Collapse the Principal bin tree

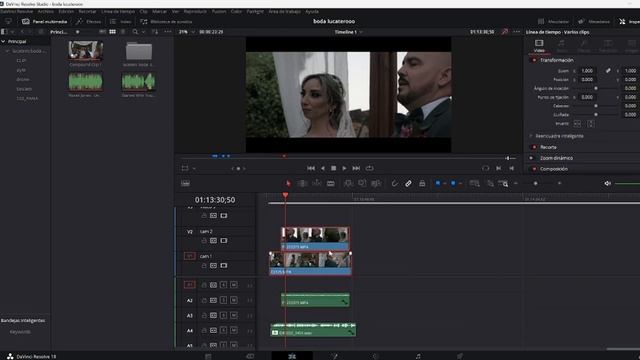click(3, 42)
